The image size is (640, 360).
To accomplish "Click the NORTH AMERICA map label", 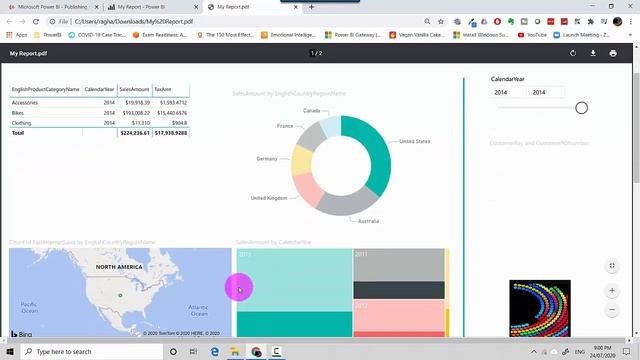I will point(119,267).
